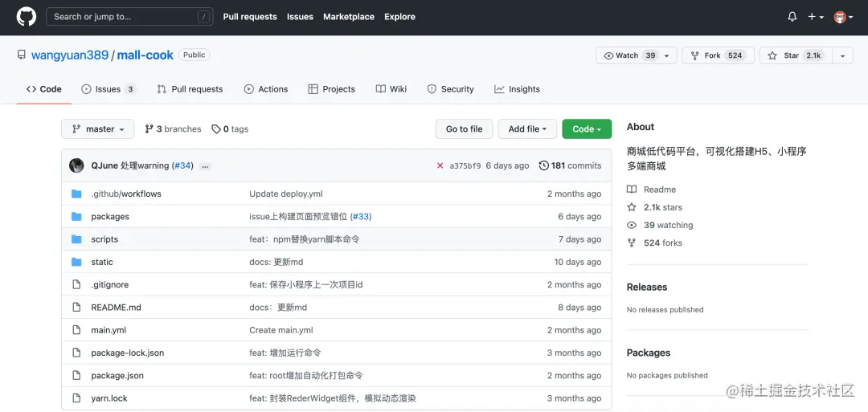Image resolution: width=868 pixels, height=412 pixels.
Task: Open the Add file dropdown
Action: tap(527, 128)
